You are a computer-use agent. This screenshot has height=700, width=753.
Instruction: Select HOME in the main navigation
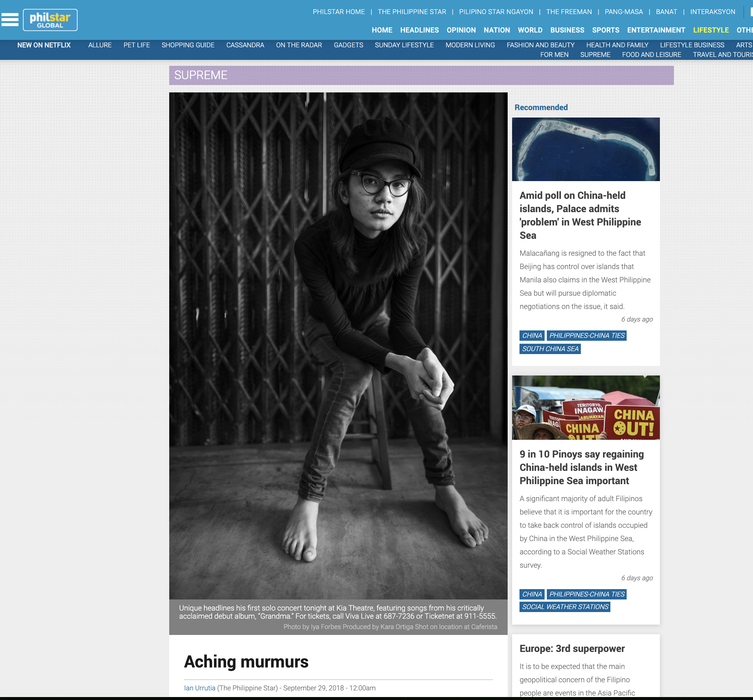[382, 30]
